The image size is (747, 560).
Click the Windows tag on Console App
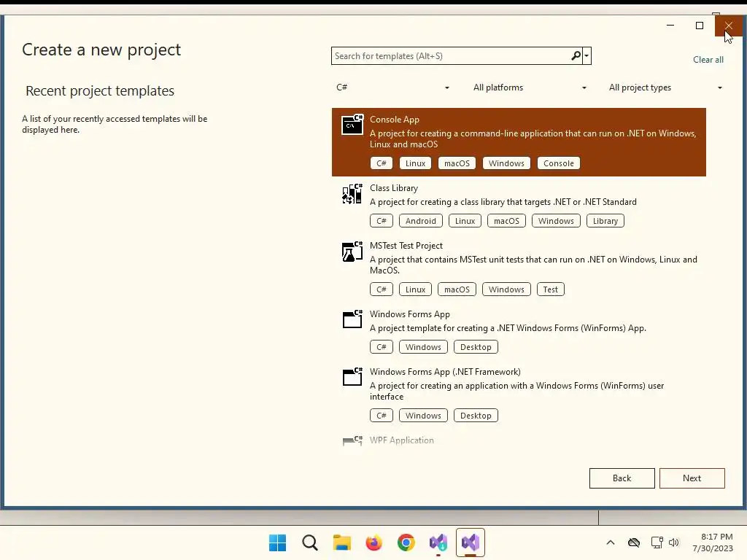click(x=506, y=163)
